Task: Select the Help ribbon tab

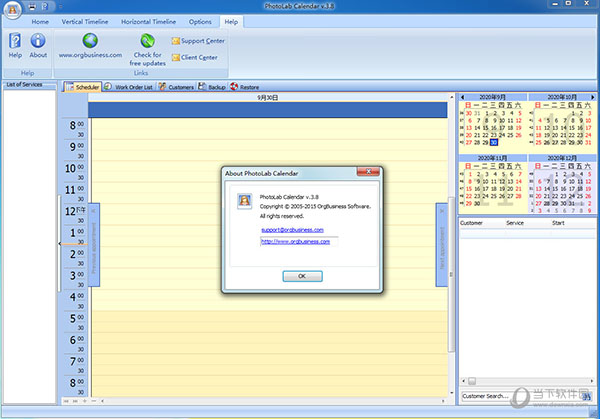Action: (x=231, y=22)
